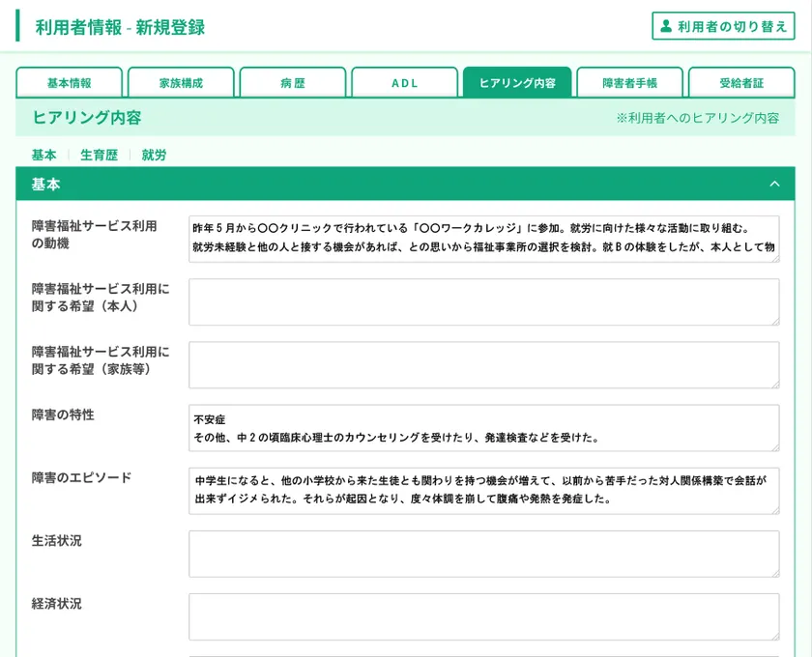Click the 利用者の切り替え button
This screenshot has width=812, height=657.
point(723,26)
